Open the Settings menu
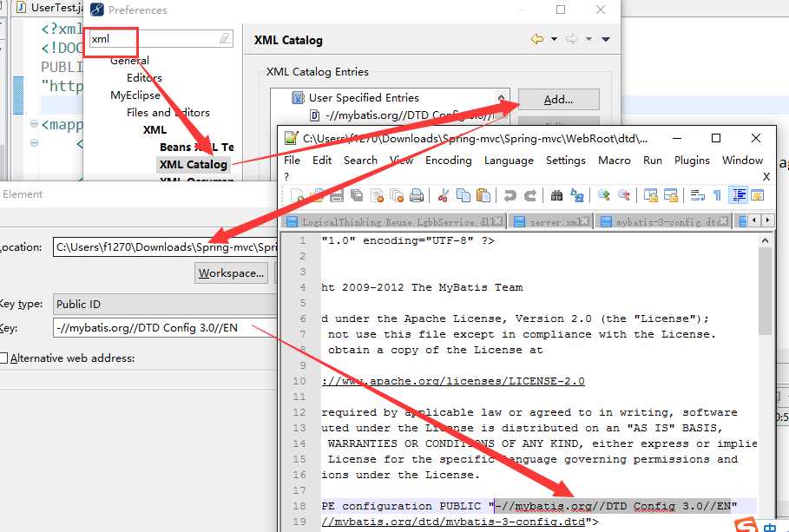The height and width of the screenshot is (532, 789). point(566,160)
